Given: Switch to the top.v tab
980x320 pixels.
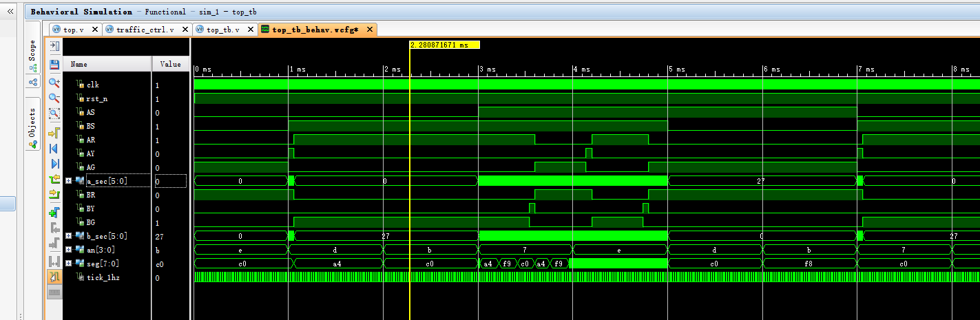Looking at the screenshot, I should [73, 30].
